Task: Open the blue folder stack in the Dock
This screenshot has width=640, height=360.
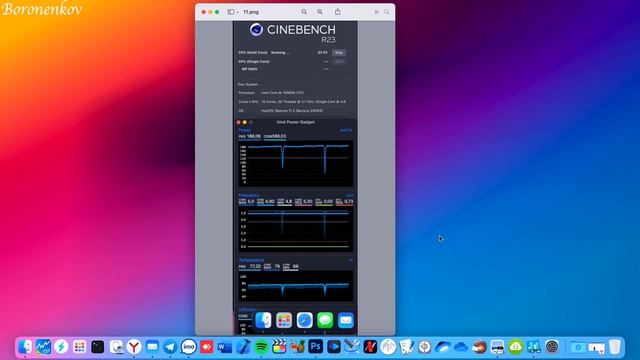Action: point(578,347)
